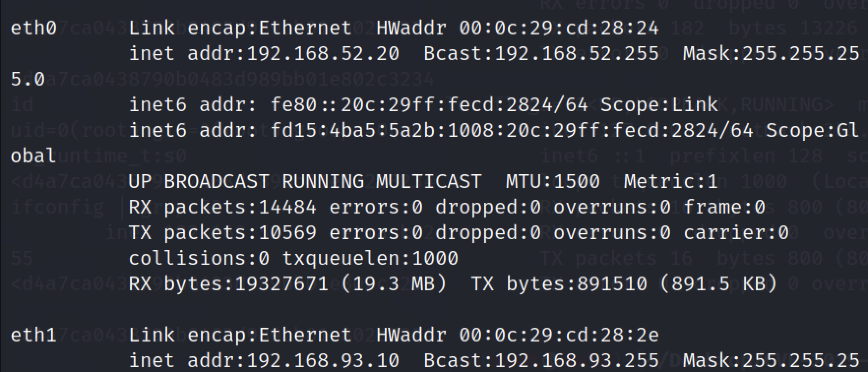Click eth0 MAC address 00:0c:29:cd:28:24
This screenshot has width=868, height=372.
[x=558, y=28]
